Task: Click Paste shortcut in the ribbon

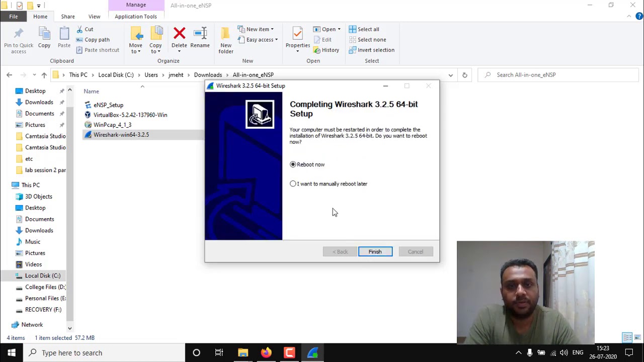Action: click(x=98, y=50)
